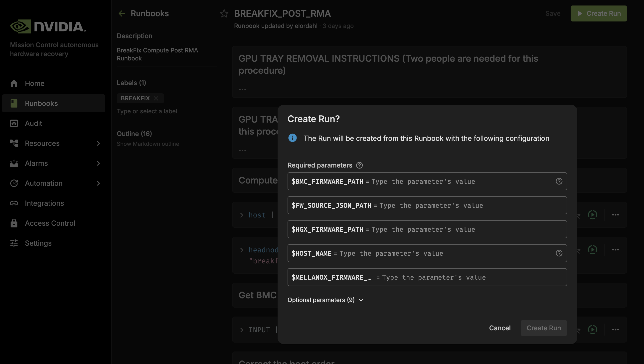Star the BREAKFIX_POST_RMA runbook as favorite
The height and width of the screenshot is (364, 644).
coord(224,13)
